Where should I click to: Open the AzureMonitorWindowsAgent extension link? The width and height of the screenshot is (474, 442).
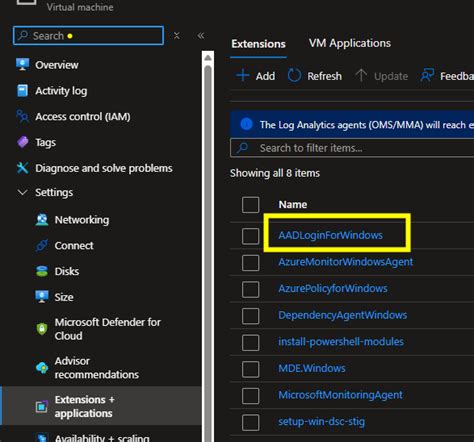coord(346,262)
